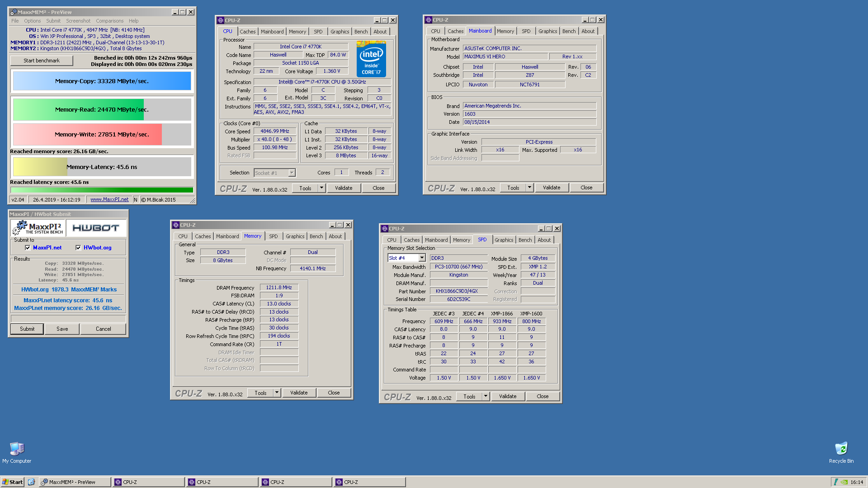This screenshot has width=868, height=488.
Task: Open the File menu in MaxxMEM²
Action: pyautogui.click(x=15, y=21)
